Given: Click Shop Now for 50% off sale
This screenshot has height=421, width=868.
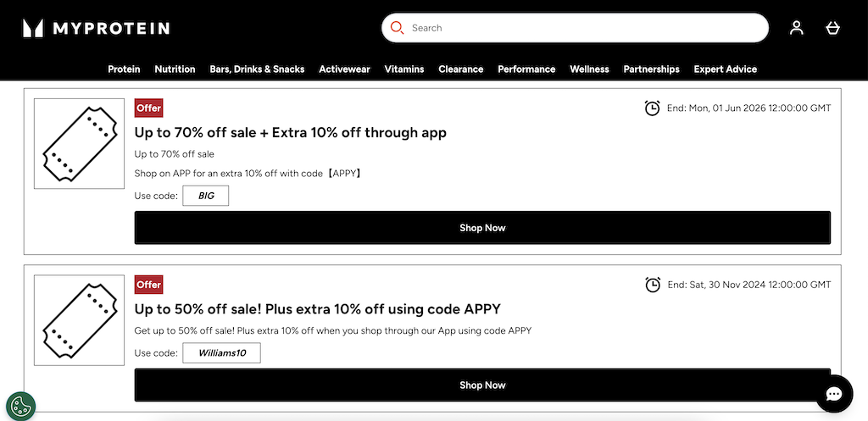Looking at the screenshot, I should 482,385.
